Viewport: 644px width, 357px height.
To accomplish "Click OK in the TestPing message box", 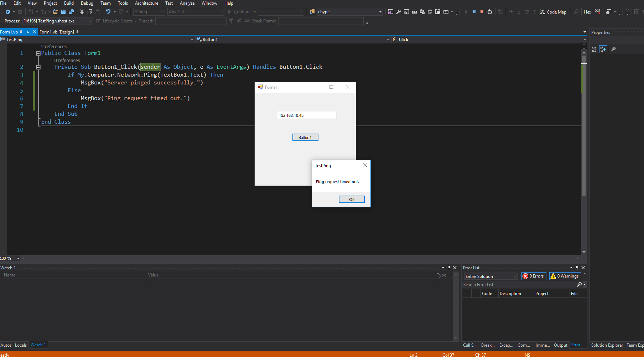I will coord(352,200).
